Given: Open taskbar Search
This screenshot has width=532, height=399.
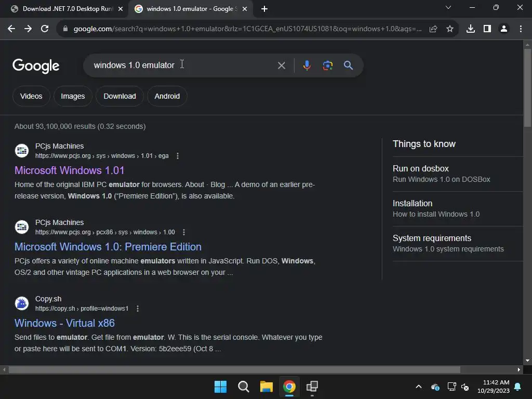Looking at the screenshot, I should point(243,387).
